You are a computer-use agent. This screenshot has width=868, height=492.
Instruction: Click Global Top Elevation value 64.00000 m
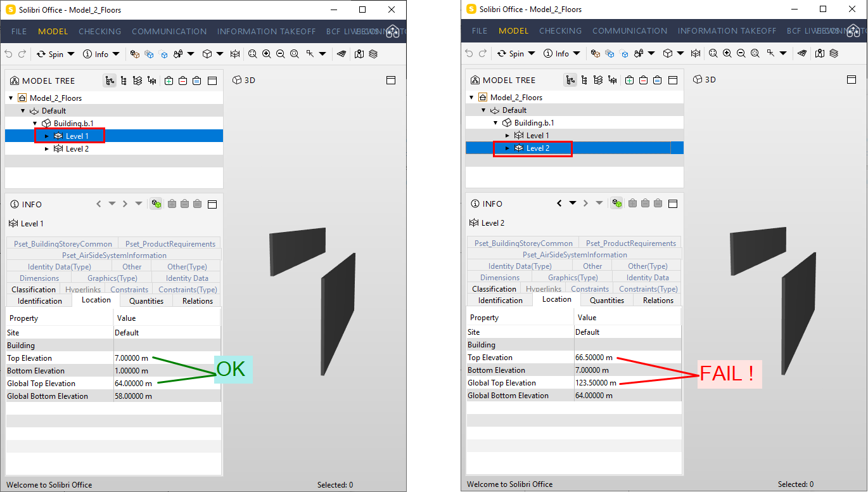click(133, 384)
